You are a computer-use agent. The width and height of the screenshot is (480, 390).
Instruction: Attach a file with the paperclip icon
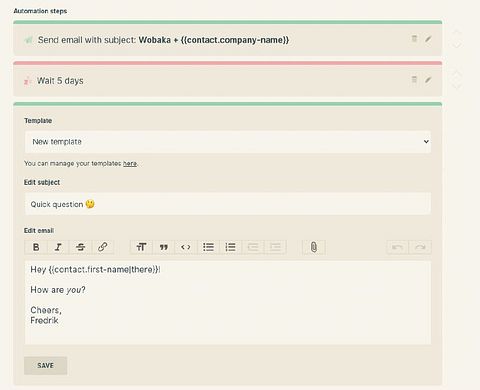click(x=314, y=247)
